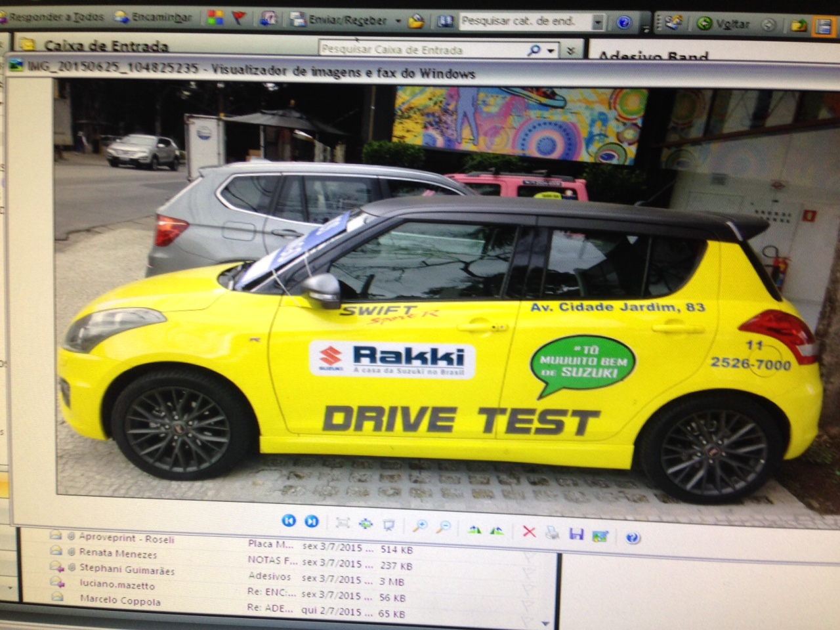This screenshot has height=630, width=840.
Task: Click the 'Re: ENC:...' subject cell
Action: click(x=272, y=592)
